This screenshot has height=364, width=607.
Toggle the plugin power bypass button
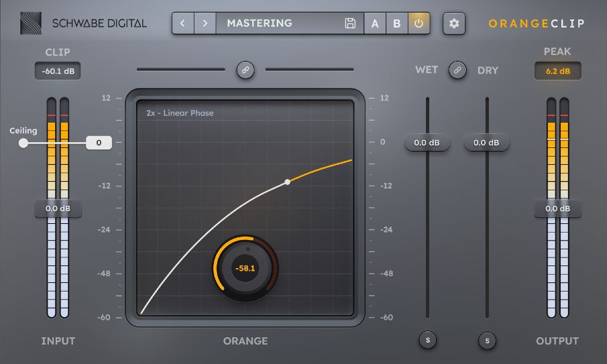pos(419,23)
